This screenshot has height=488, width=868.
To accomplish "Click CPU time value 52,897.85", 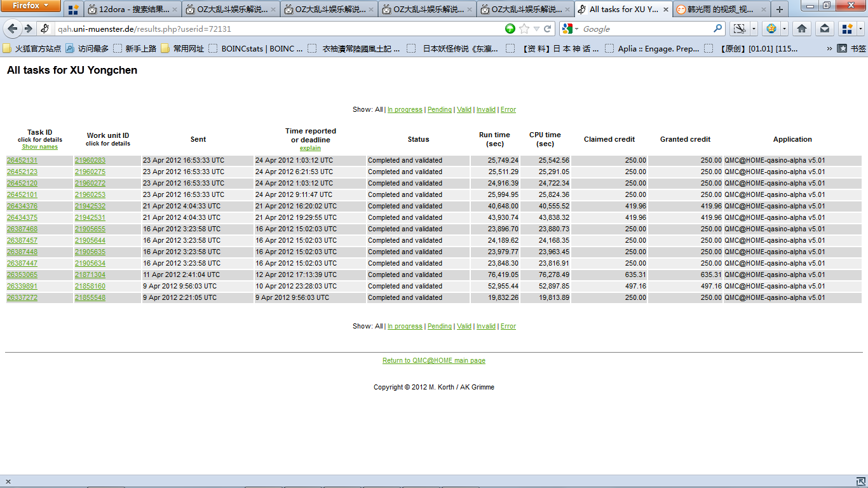I will 554,286.
